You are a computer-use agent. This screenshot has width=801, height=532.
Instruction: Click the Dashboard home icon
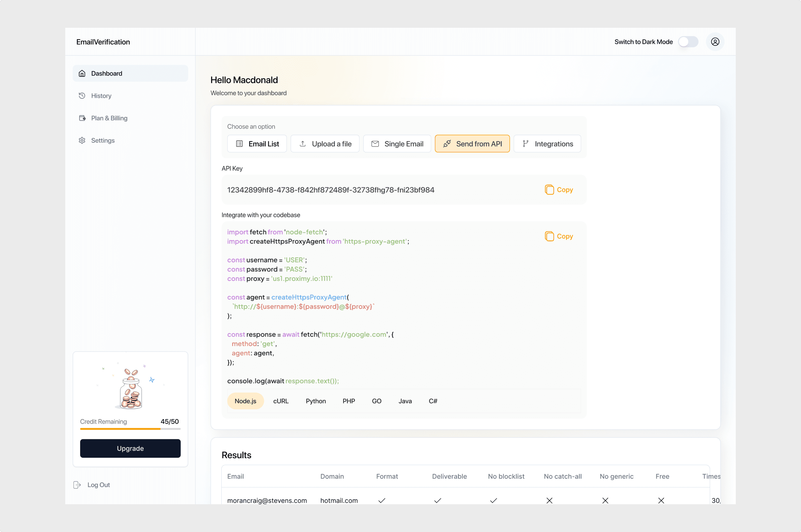tap(82, 73)
